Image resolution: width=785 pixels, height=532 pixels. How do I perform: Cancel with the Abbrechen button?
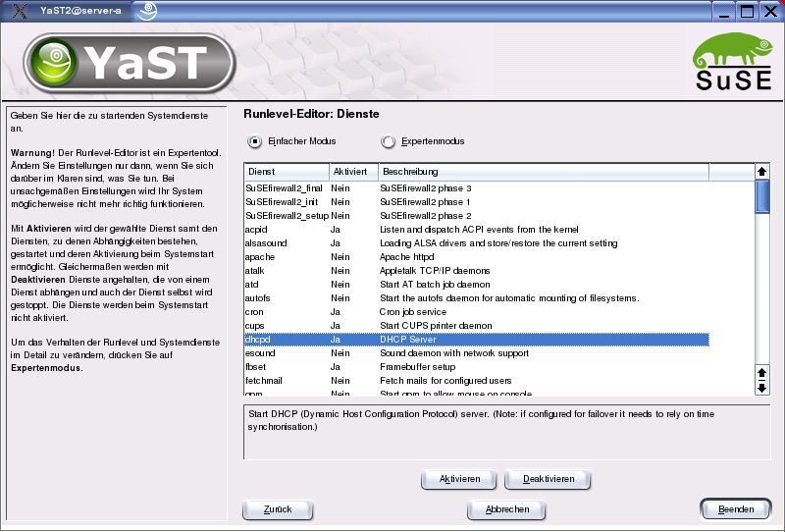click(x=506, y=509)
